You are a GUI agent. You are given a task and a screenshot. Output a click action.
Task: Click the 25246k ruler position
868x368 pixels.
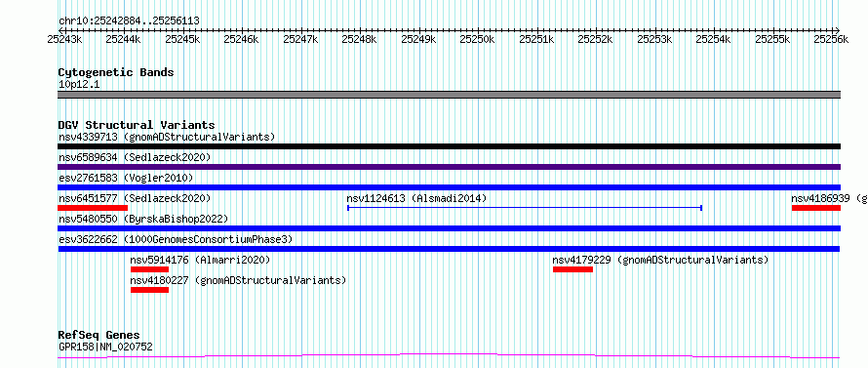coord(241,39)
